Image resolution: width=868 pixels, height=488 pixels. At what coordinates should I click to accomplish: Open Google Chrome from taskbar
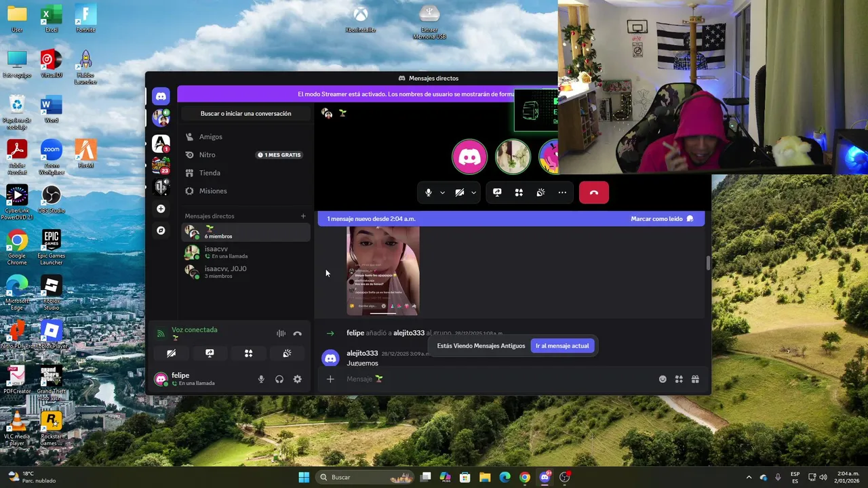524,477
